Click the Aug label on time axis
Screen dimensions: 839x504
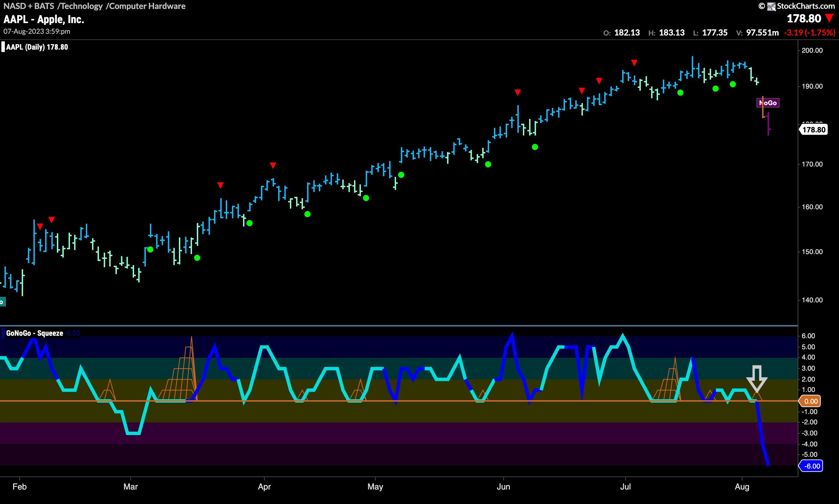click(x=742, y=486)
